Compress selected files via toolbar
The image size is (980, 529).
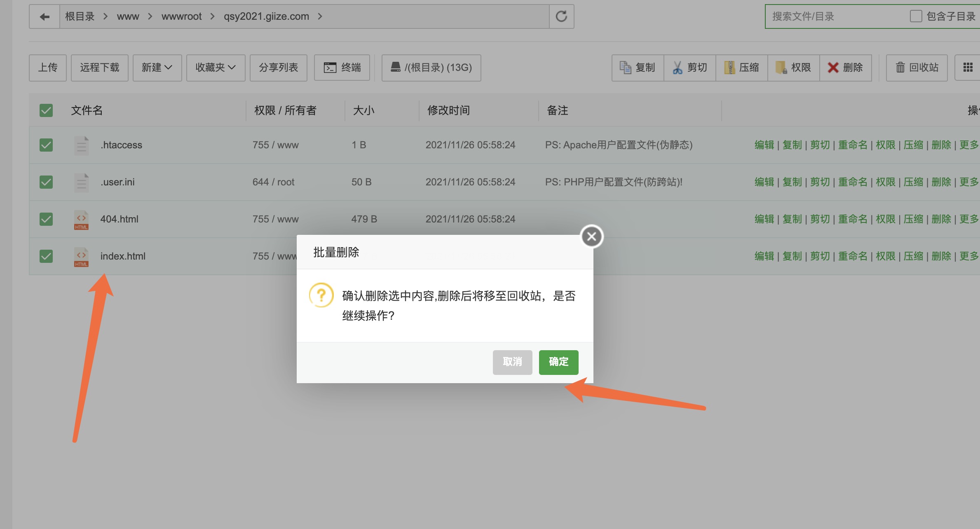click(741, 68)
